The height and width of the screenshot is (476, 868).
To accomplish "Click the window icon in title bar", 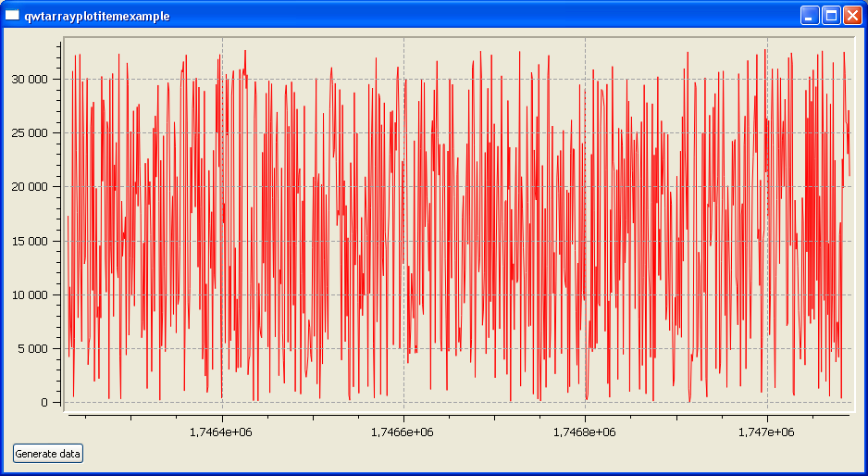I will (12, 16).
